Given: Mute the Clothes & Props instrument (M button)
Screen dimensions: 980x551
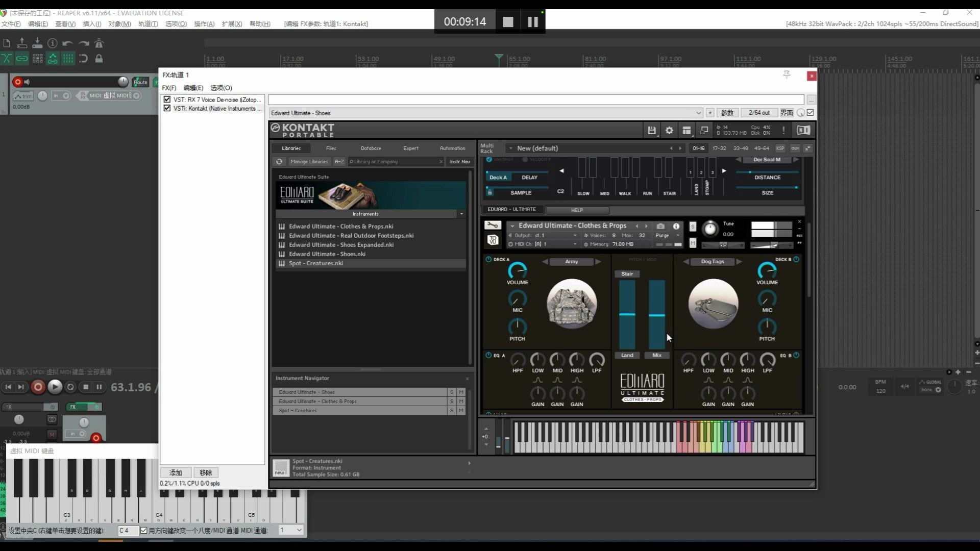Looking at the screenshot, I should pyautogui.click(x=693, y=243).
